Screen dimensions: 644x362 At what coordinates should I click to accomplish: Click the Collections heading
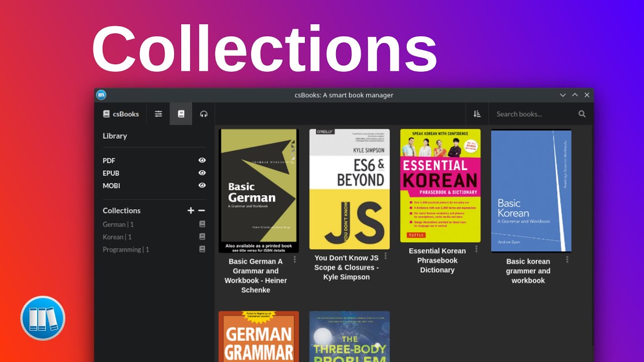click(x=121, y=211)
